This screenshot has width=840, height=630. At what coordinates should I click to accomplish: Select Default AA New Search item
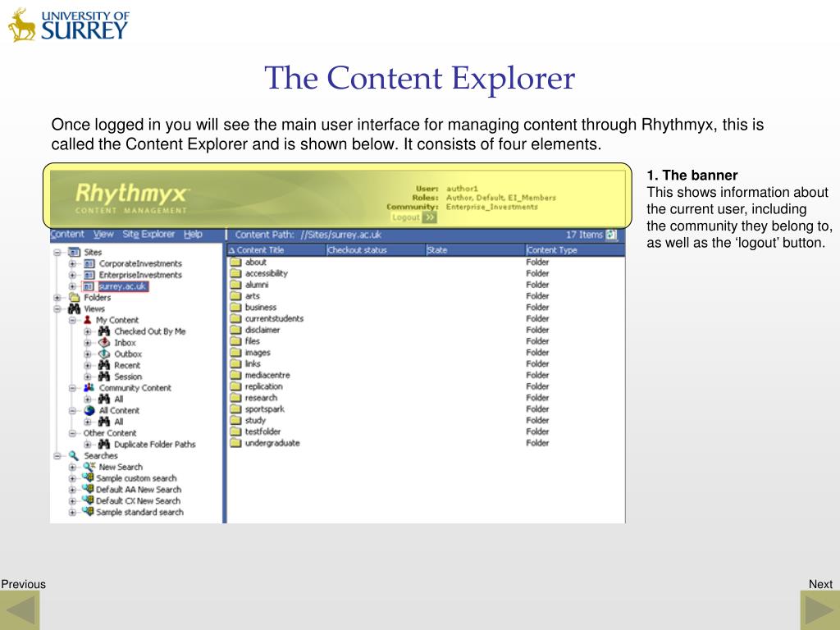point(139,490)
